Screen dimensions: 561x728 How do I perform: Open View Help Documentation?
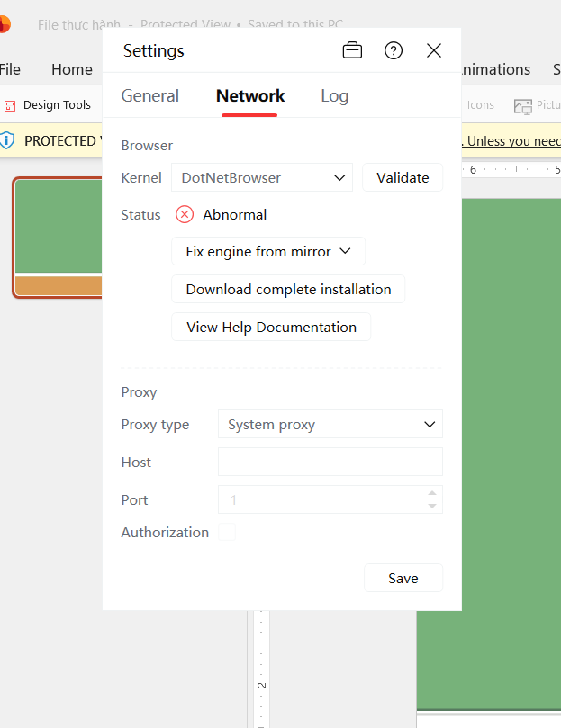[x=271, y=327]
